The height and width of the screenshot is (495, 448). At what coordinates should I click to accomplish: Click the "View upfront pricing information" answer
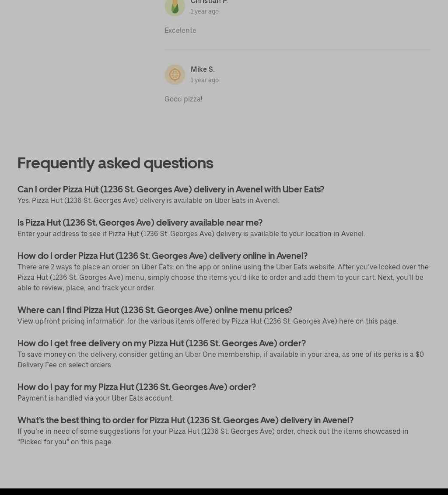[207, 321]
